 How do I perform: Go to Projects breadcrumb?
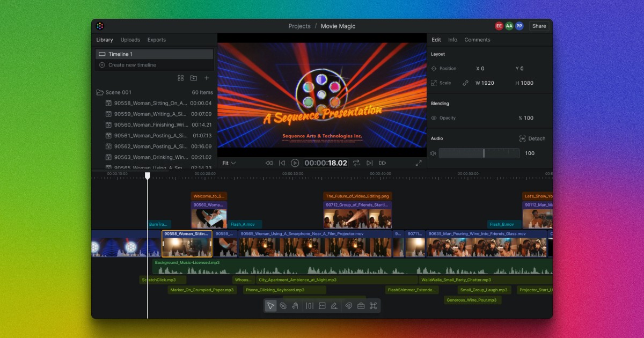(x=299, y=26)
